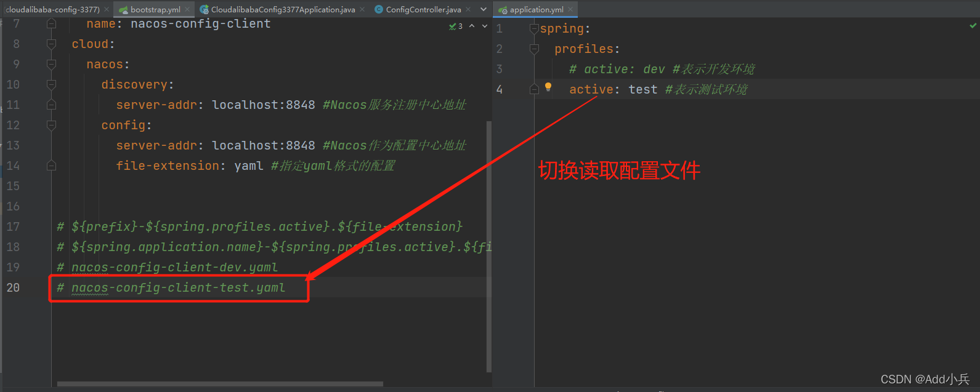The height and width of the screenshot is (392, 980).
Task: Collapse the 'nacos:' block fold marker
Action: point(52,64)
